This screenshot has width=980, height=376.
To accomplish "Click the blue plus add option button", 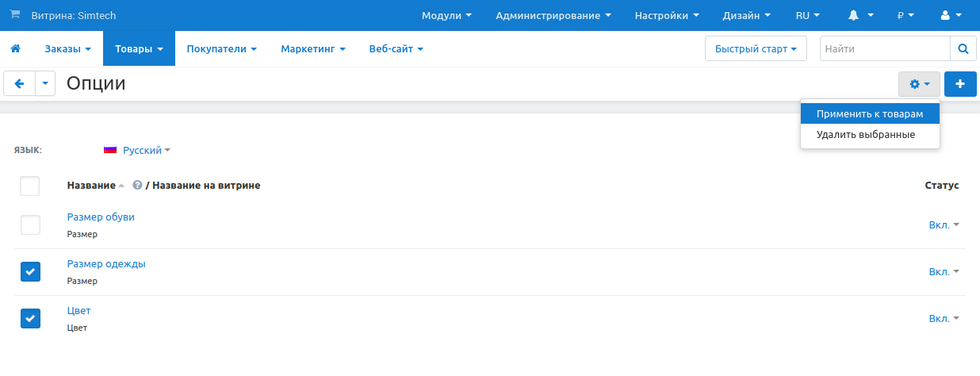I will pos(960,84).
